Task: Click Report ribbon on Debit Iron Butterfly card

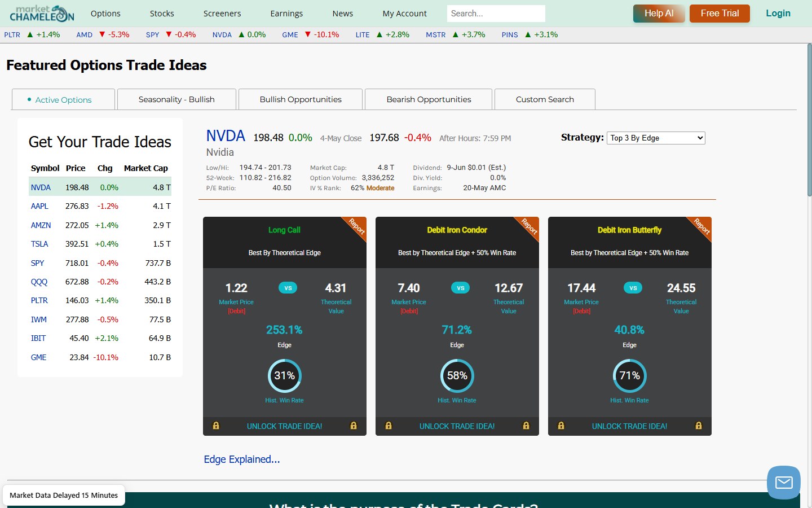Action: [x=701, y=226]
